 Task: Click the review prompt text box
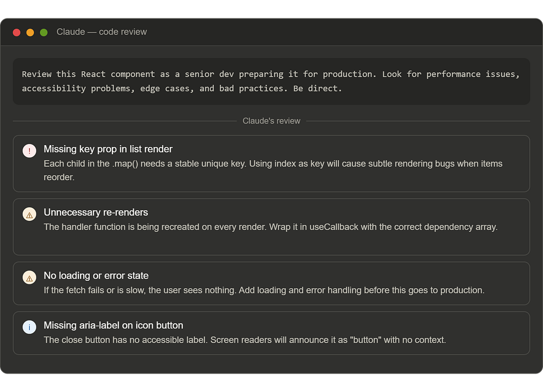click(x=271, y=82)
